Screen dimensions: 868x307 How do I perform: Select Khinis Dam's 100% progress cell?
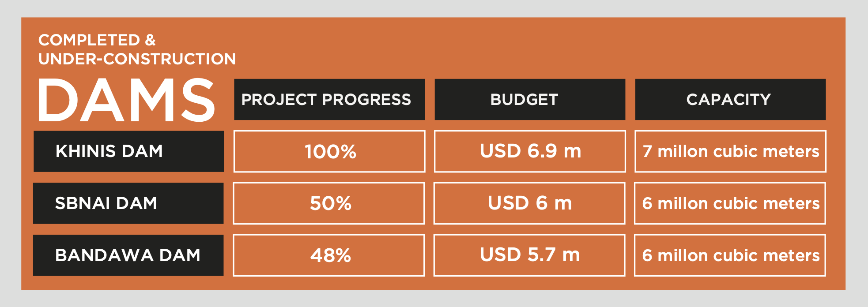(x=329, y=151)
